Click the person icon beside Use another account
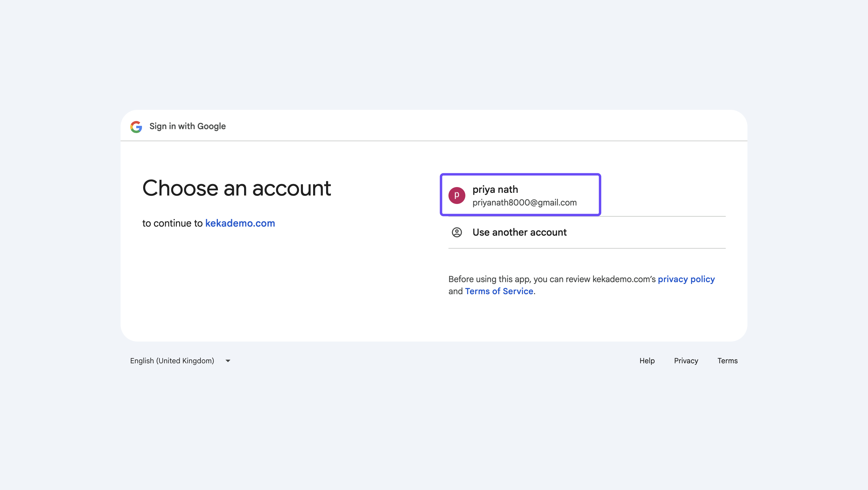 457,232
